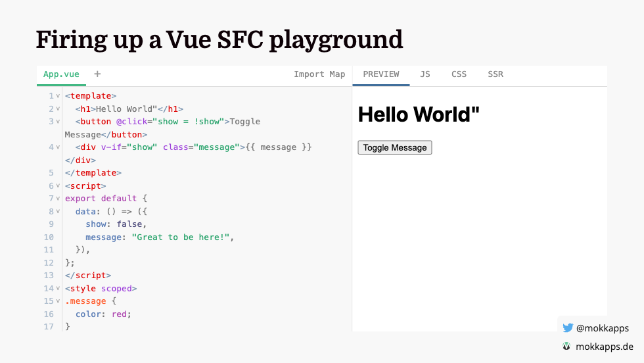The image size is (644, 363).
Task: Click the Toggle Message button in preview
Action: pyautogui.click(x=395, y=147)
